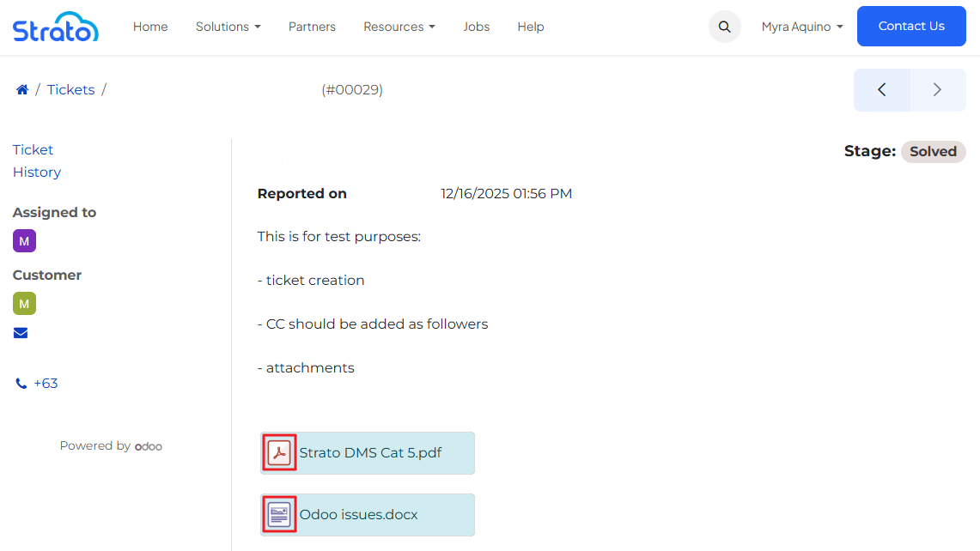Click the phone icon beside +63
Image resolution: width=980 pixels, height=551 pixels.
[21, 384]
